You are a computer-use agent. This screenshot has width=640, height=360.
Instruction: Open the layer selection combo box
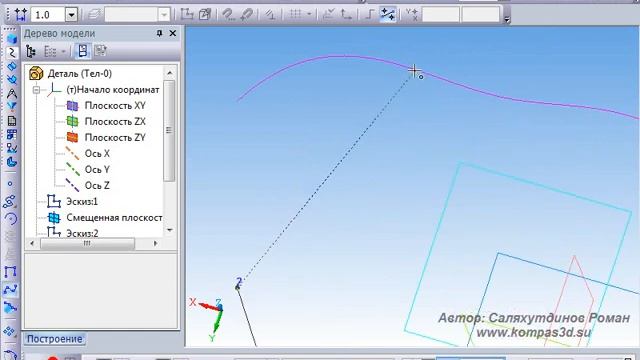pos(137,15)
